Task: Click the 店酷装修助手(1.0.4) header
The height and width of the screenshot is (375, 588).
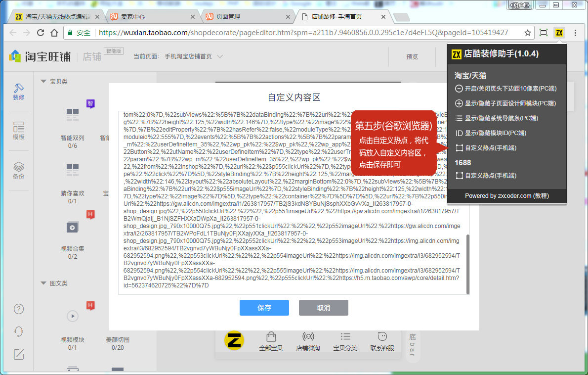Action: [x=507, y=54]
